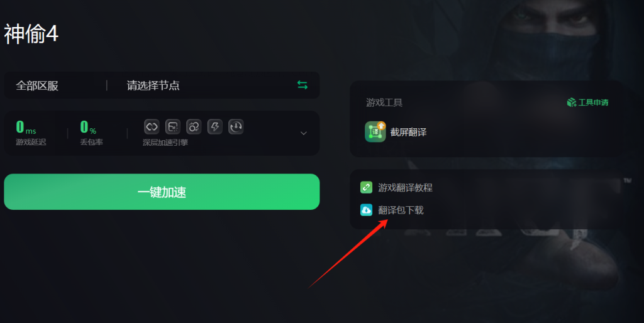Click the green 一键加速 button

(x=162, y=192)
